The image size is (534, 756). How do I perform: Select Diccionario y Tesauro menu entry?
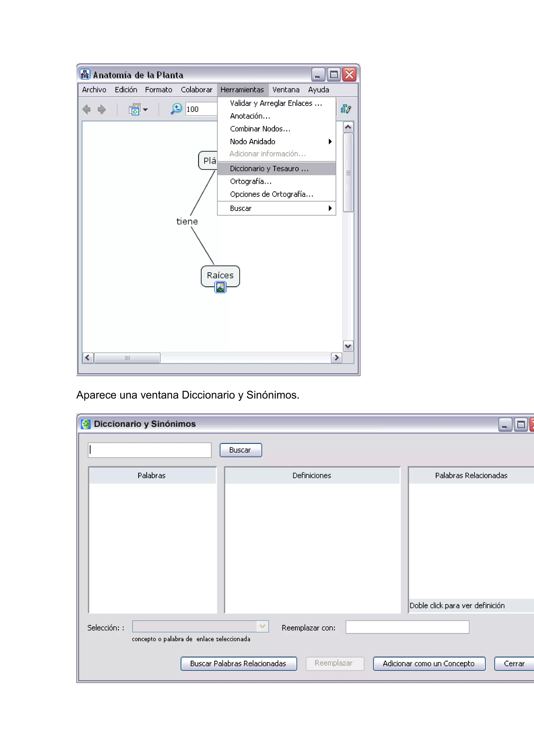269,169
